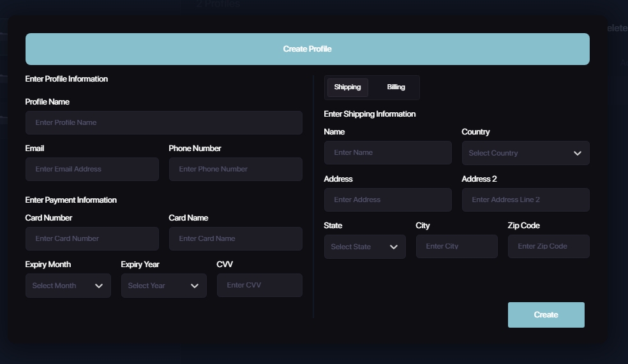Switch to the Billing tab

396,87
